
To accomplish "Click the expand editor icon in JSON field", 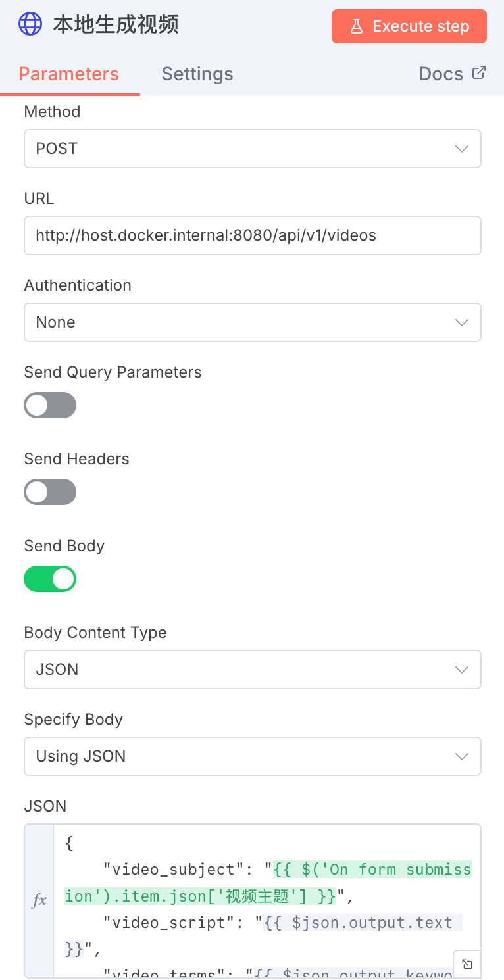I will click(467, 964).
